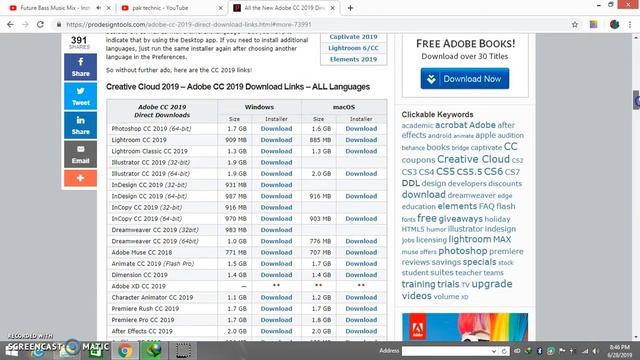Reload the page with the refresh icon
The height and width of the screenshot is (360, 640).
pyautogui.click(x=40, y=24)
